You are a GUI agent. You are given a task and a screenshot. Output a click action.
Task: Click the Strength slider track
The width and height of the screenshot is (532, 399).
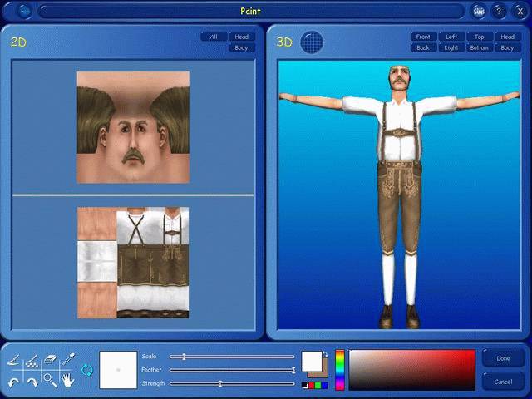coord(232,383)
